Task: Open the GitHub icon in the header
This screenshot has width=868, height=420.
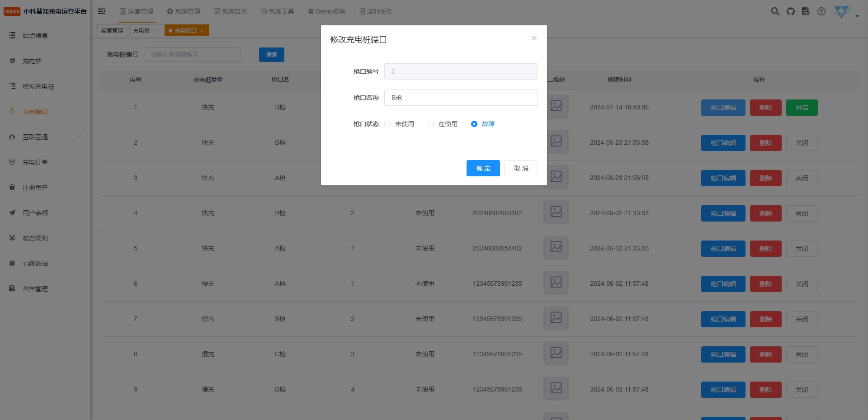Action: (x=790, y=11)
